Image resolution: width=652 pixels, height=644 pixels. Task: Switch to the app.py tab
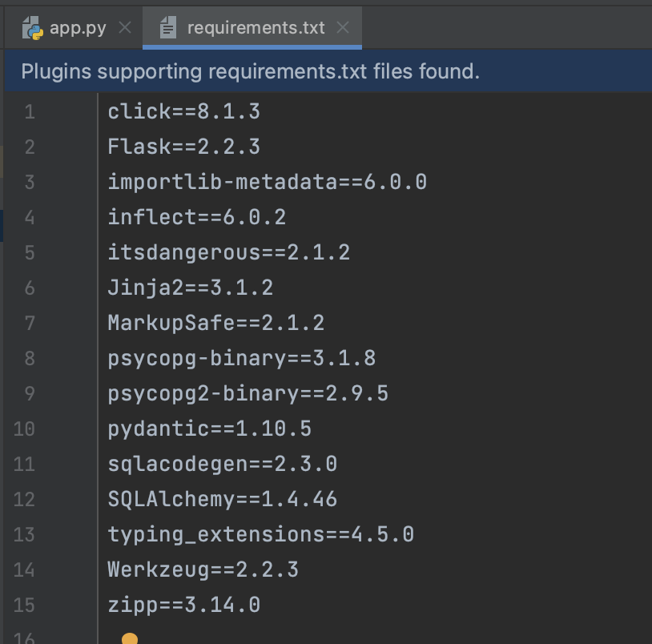pos(76,27)
